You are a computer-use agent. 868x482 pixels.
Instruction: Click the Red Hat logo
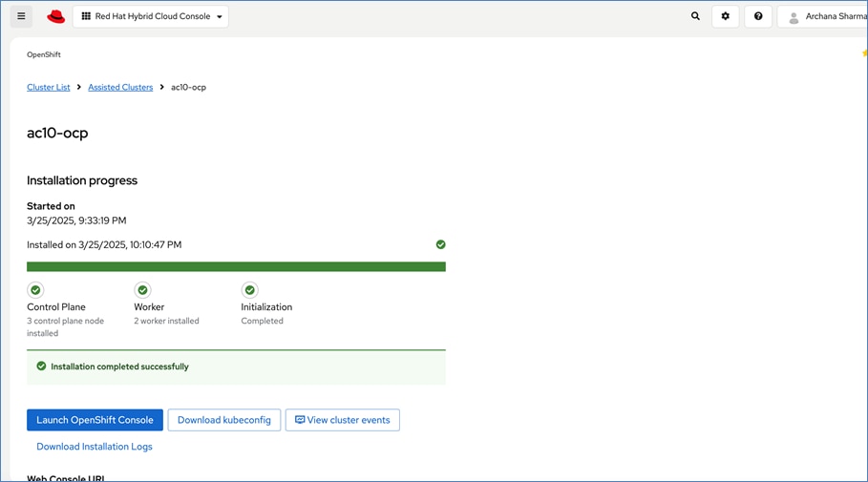click(56, 16)
